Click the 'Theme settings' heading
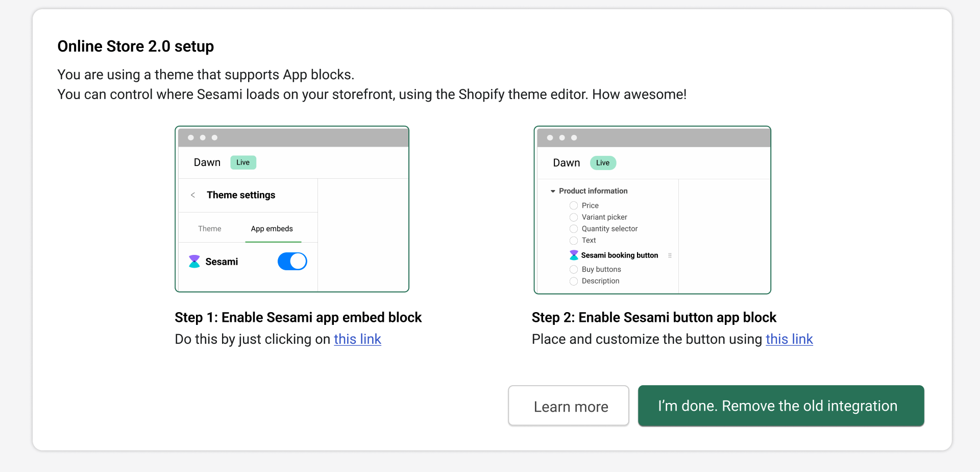 (241, 195)
